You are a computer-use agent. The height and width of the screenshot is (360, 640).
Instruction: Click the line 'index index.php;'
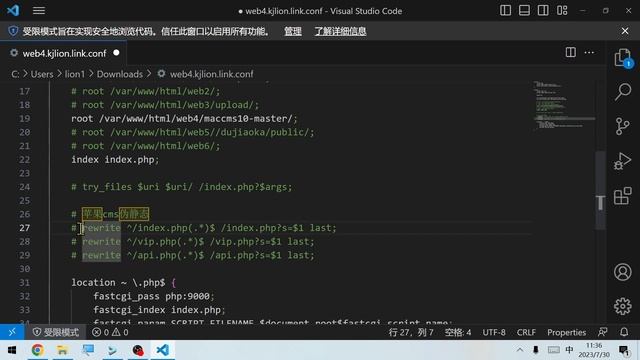pyautogui.click(x=115, y=160)
